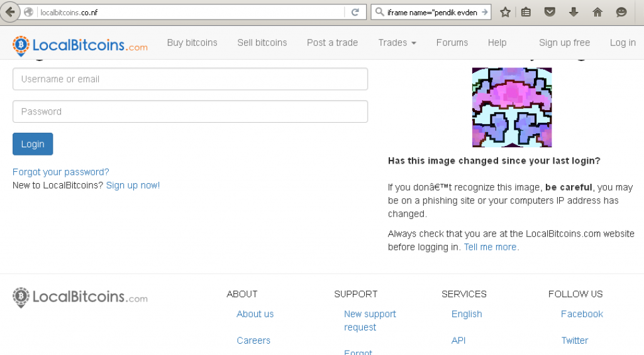Click the SUPPORT footer heading
Viewport: 644px width, 355px height.
356,294
